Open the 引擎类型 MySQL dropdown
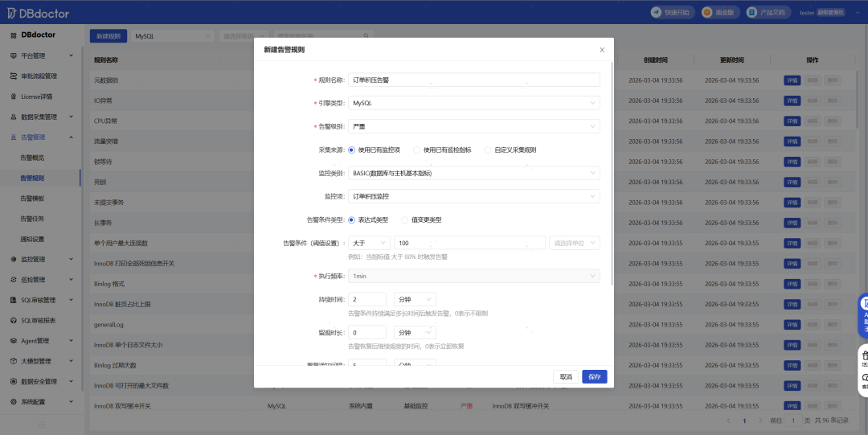This screenshot has height=435, width=868. 474,103
